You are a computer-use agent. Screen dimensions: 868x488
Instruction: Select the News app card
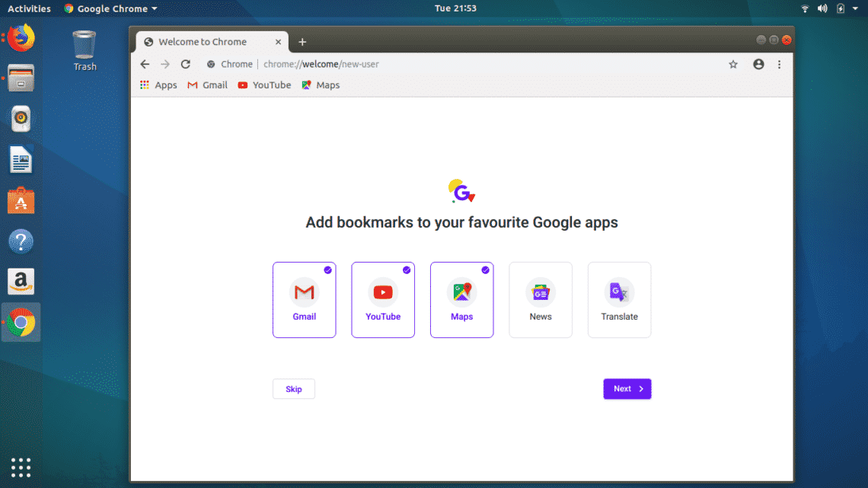(x=541, y=300)
